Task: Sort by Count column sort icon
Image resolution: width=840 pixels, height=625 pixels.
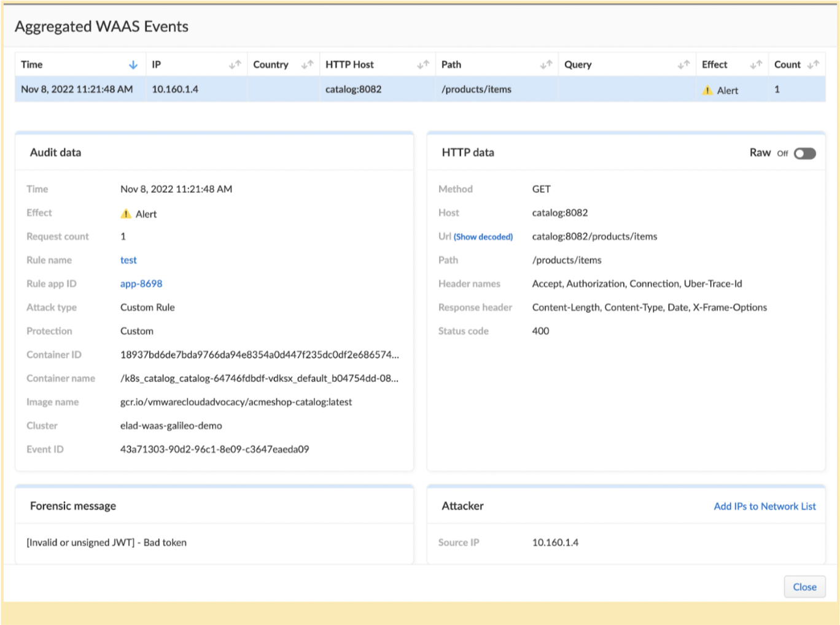Action: 814,64
